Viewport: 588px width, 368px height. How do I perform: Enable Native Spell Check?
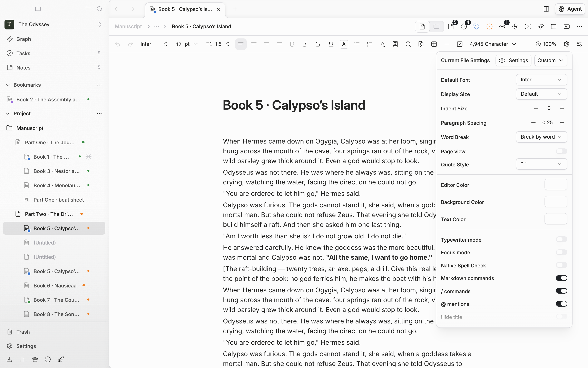561,265
